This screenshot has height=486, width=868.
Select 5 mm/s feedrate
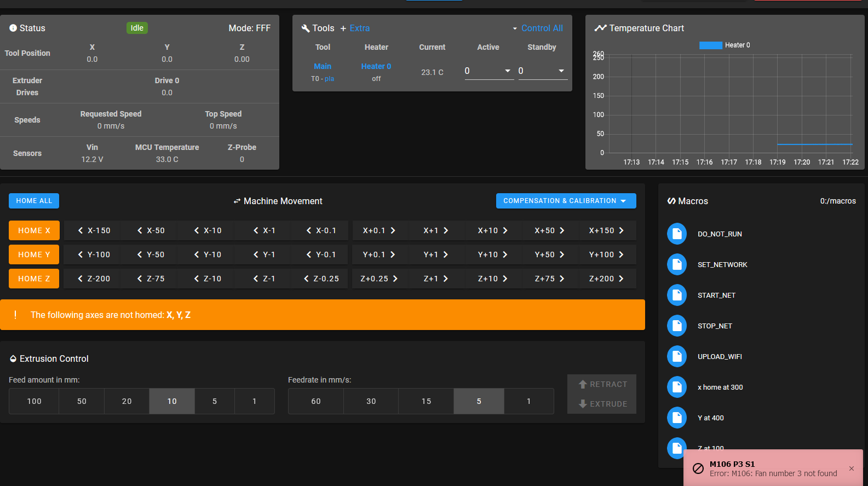coord(479,401)
